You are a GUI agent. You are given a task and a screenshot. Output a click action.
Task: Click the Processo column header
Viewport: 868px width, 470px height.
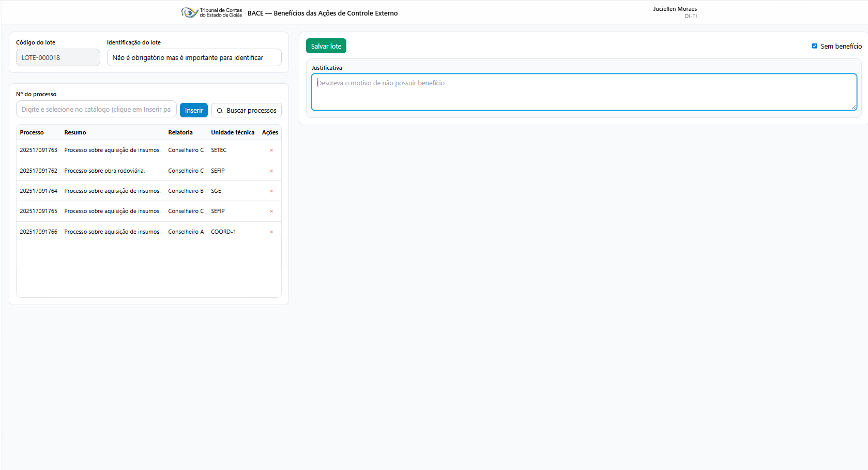[32, 132]
